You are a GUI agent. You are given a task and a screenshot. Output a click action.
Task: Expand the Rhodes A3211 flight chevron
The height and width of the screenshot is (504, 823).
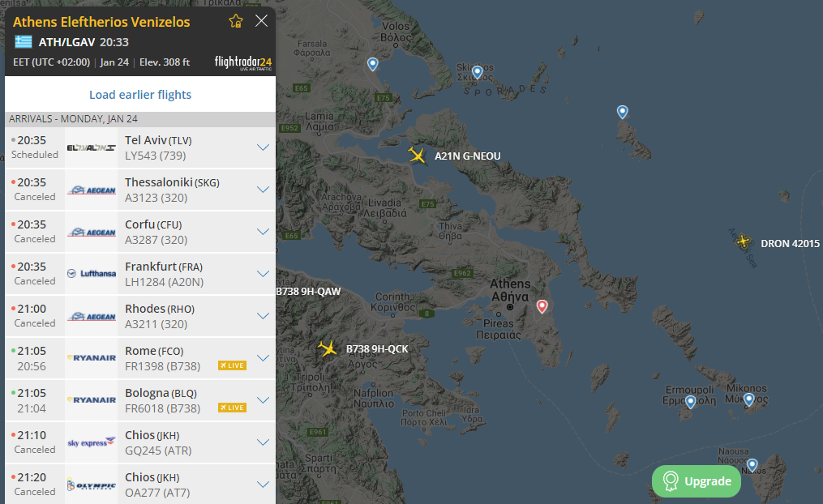(262, 316)
